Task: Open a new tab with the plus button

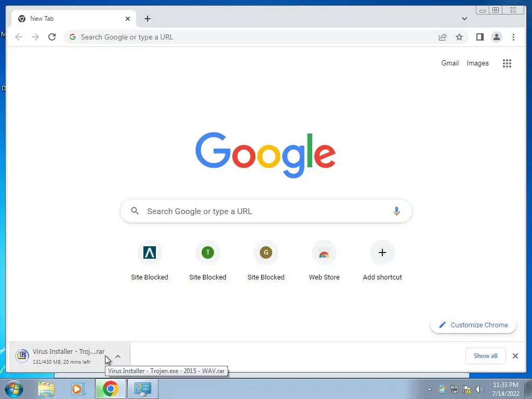Action: pos(147,19)
